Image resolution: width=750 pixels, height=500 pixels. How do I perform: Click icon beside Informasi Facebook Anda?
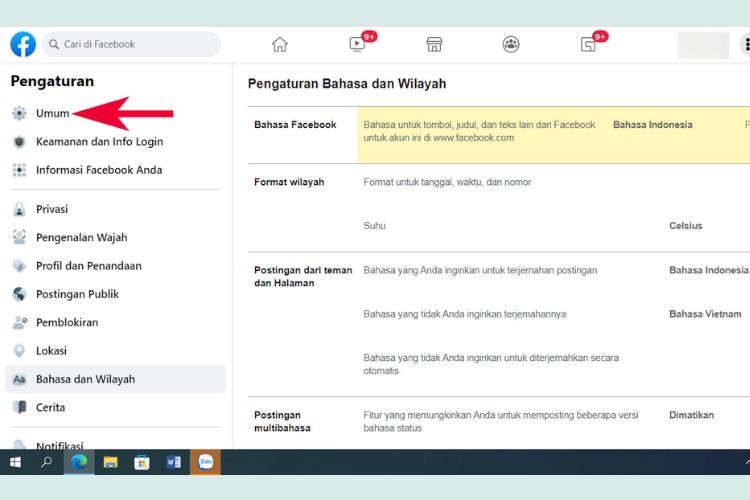[19, 170]
